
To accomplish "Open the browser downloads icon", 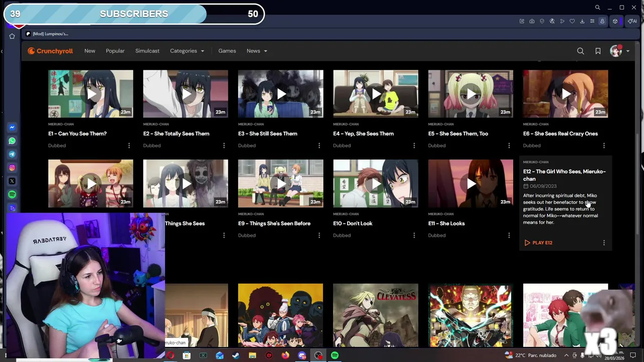I will [582, 21].
